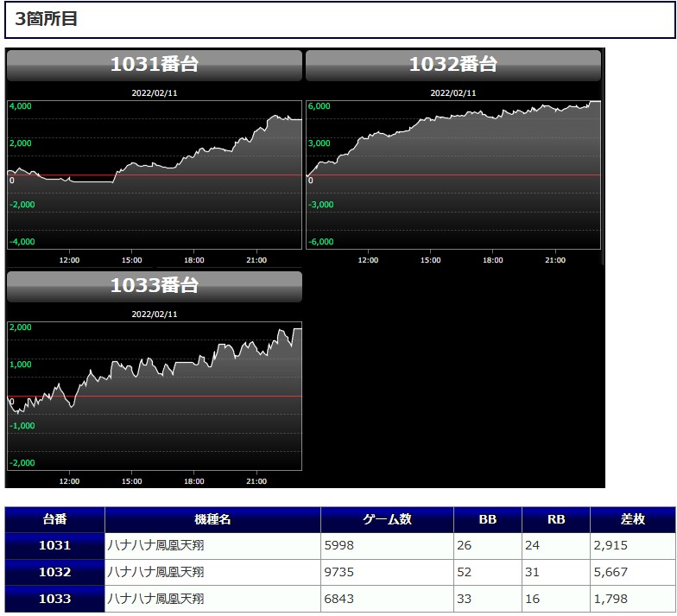Select table row header 1032
Viewport: 677px width, 616px height.
55,572
